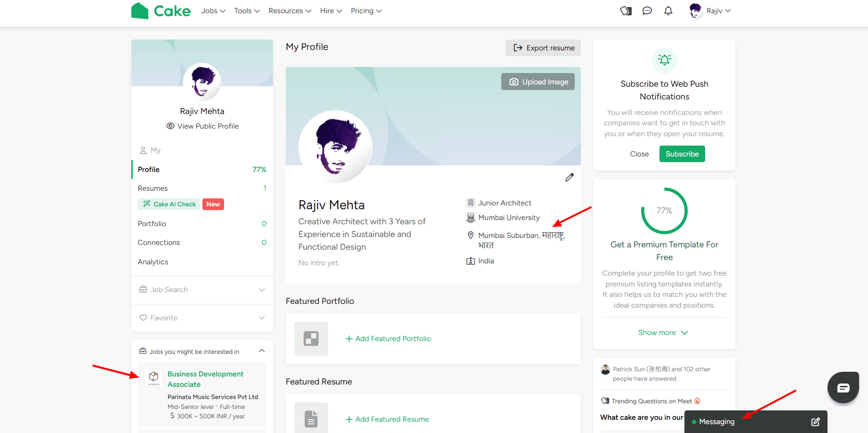Expand the Favorite section

tap(202, 318)
